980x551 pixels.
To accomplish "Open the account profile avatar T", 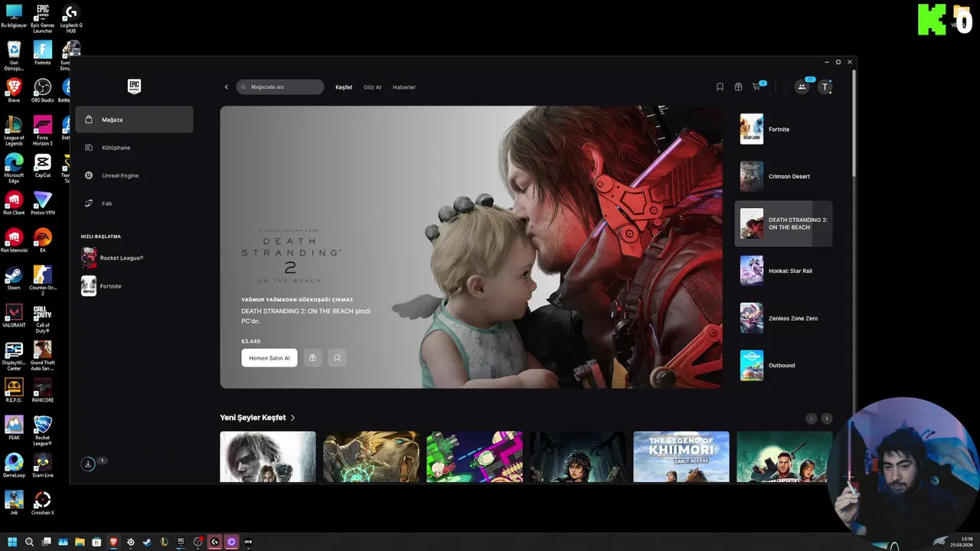I will 825,87.
